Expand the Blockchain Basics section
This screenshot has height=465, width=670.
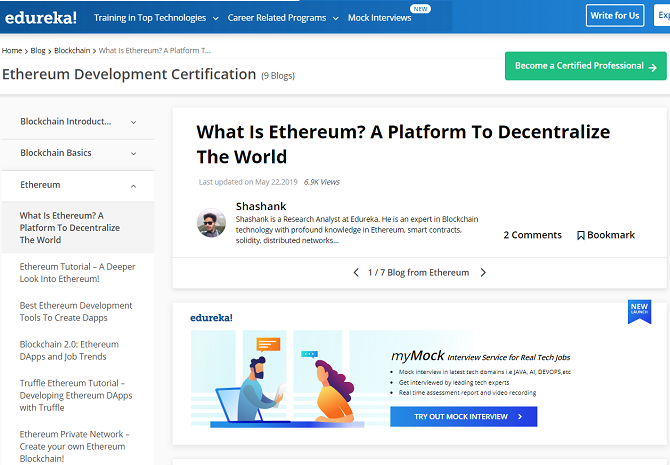tap(78, 153)
